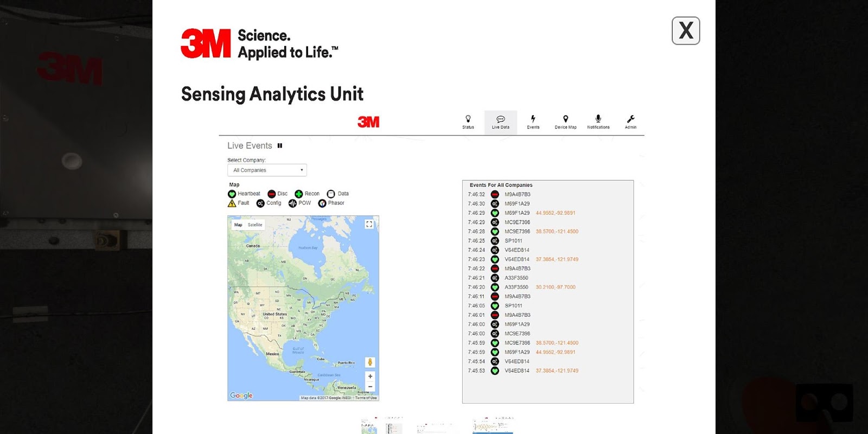Click the disc icon at 7:46:32
This screenshot has width=868, height=434.
click(x=495, y=194)
